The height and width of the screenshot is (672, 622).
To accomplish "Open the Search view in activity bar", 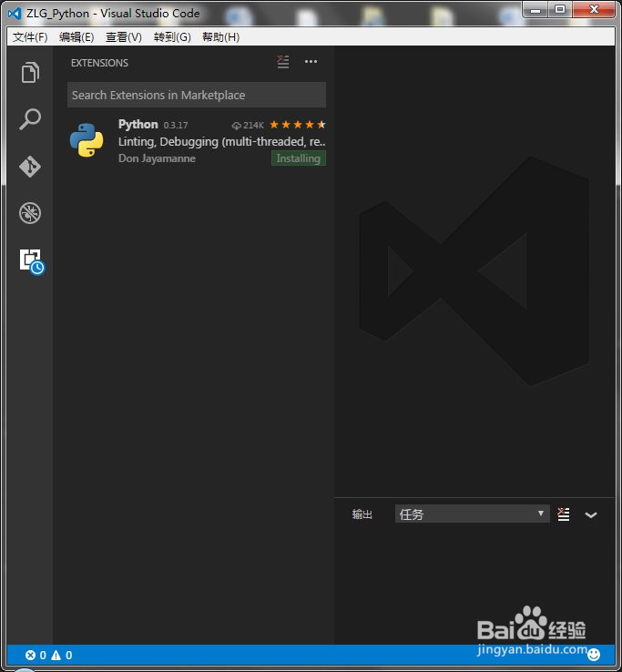I will click(30, 119).
